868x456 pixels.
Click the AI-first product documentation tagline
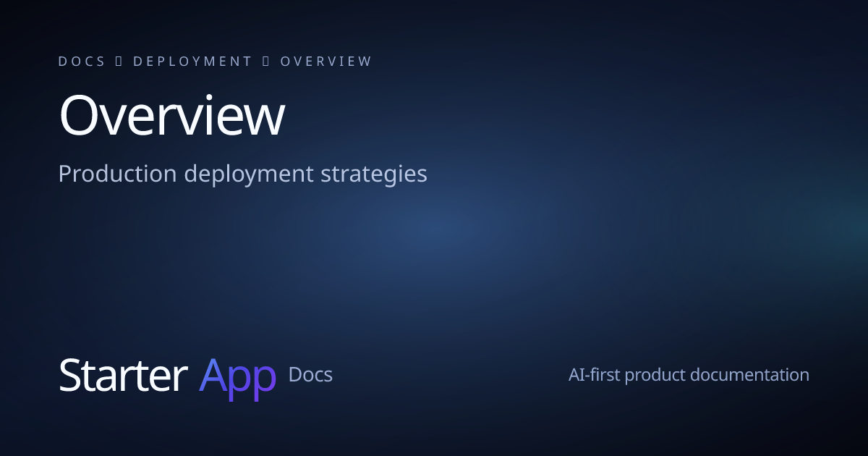pyautogui.click(x=688, y=375)
